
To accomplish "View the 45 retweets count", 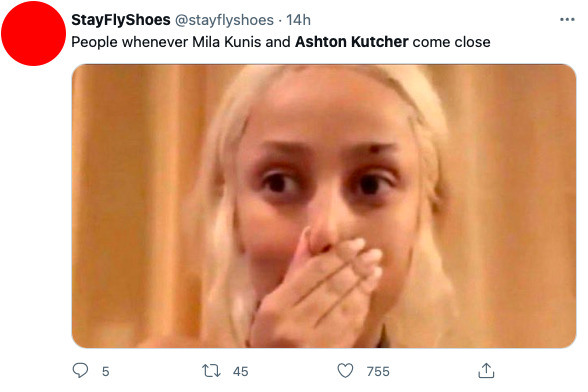I will pyautogui.click(x=240, y=371).
